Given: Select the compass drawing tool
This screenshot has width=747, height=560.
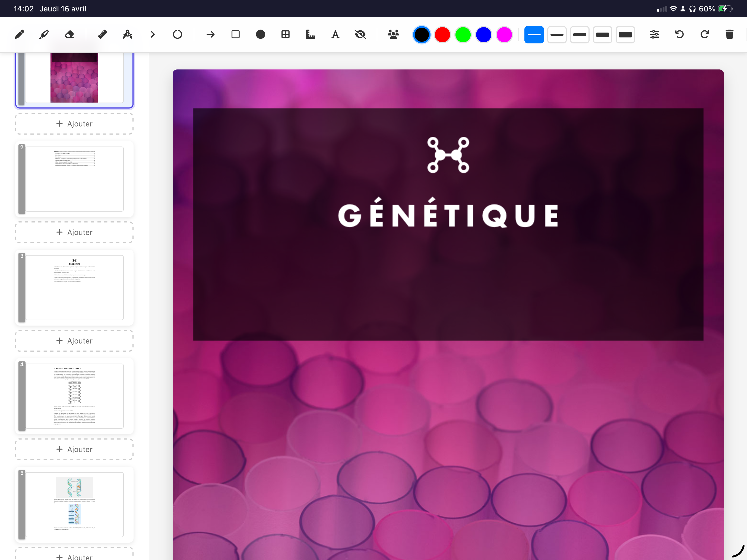Looking at the screenshot, I should click(x=128, y=34).
